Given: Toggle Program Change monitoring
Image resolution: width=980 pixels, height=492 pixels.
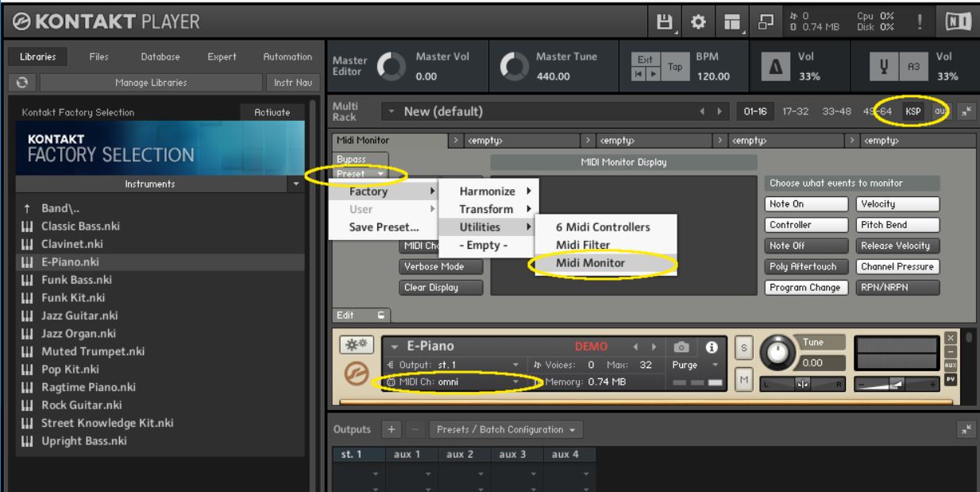Looking at the screenshot, I should [807, 288].
